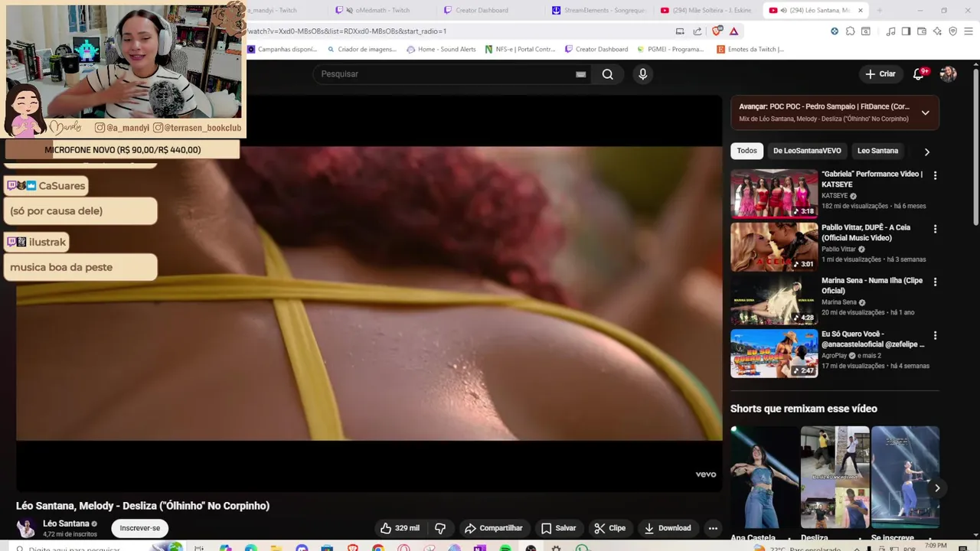The image size is (980, 551).
Task: Click the Brave Shields lion icon
Action: click(717, 31)
